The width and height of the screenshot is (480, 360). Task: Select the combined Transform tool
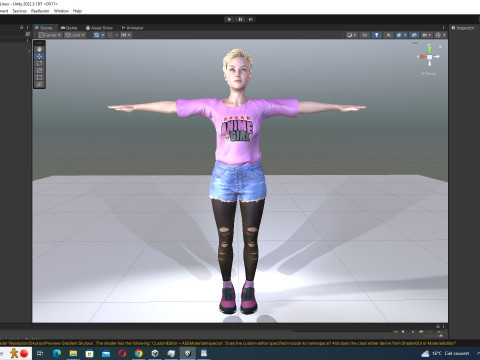pos(39,84)
